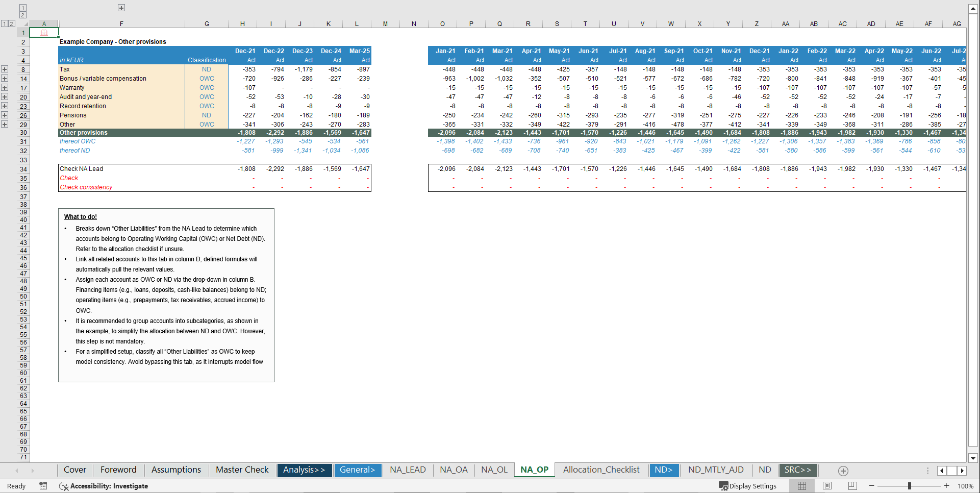Expand the hidden column group at top
The image size is (980, 493).
121,8
